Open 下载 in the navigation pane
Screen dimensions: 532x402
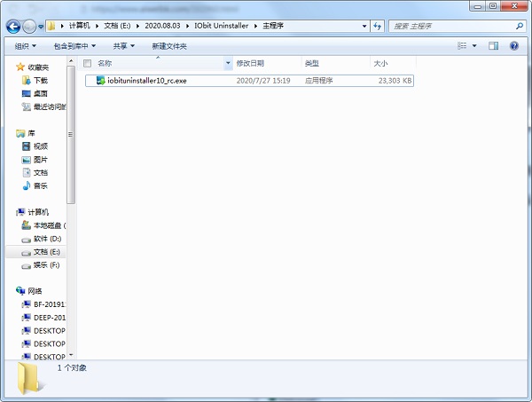click(41, 81)
